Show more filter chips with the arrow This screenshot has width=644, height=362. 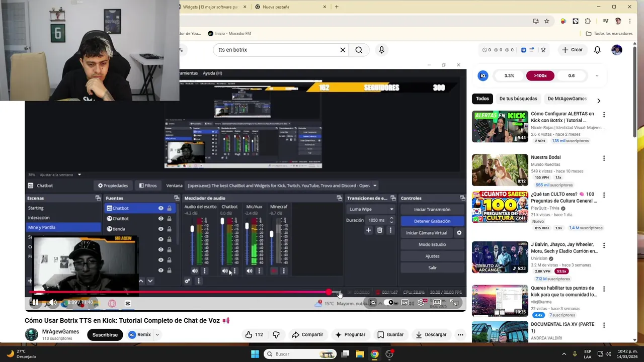tap(598, 101)
